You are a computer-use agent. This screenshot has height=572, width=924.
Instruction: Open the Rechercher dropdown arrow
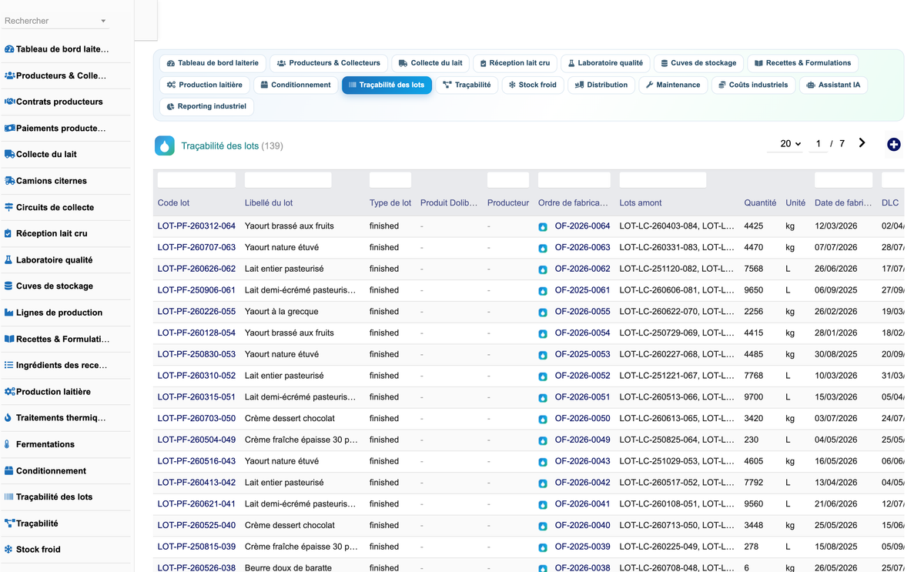coord(103,21)
